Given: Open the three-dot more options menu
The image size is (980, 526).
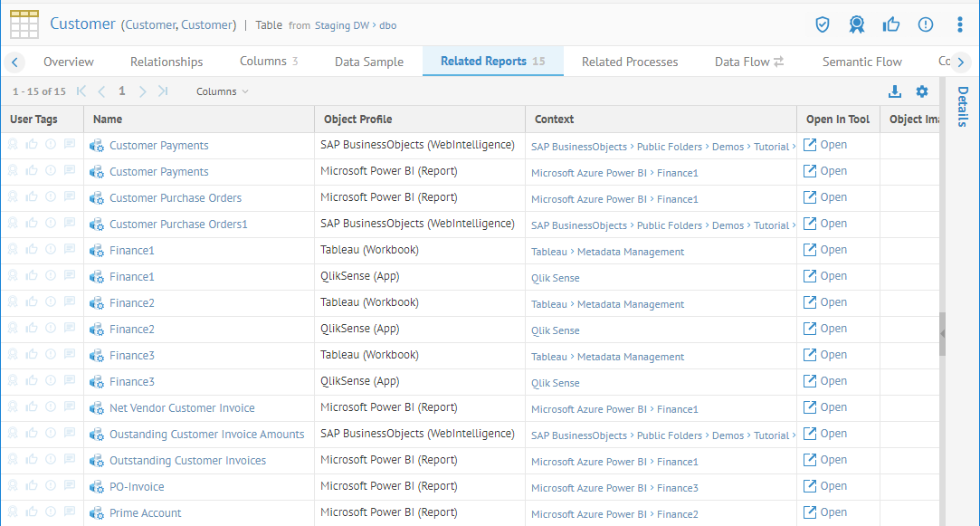Looking at the screenshot, I should click(x=959, y=24).
